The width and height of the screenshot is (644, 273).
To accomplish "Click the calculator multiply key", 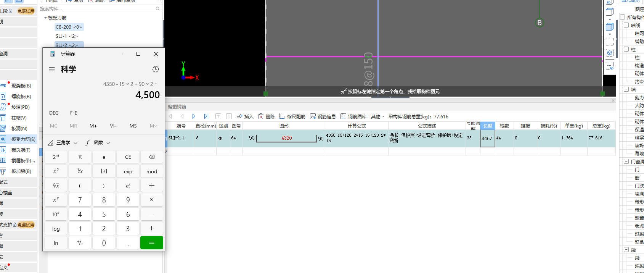I will 152,200.
